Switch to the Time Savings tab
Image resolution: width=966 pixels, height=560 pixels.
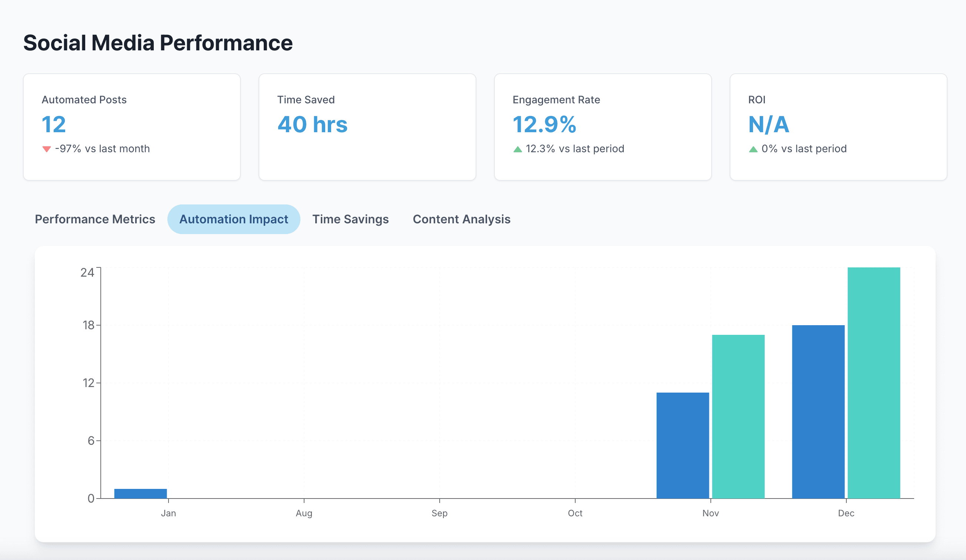tap(350, 219)
